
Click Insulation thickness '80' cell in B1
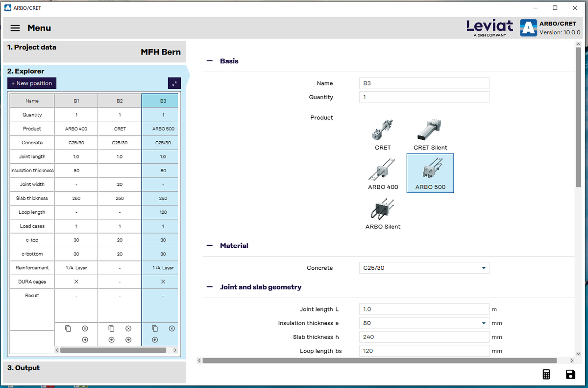point(76,170)
